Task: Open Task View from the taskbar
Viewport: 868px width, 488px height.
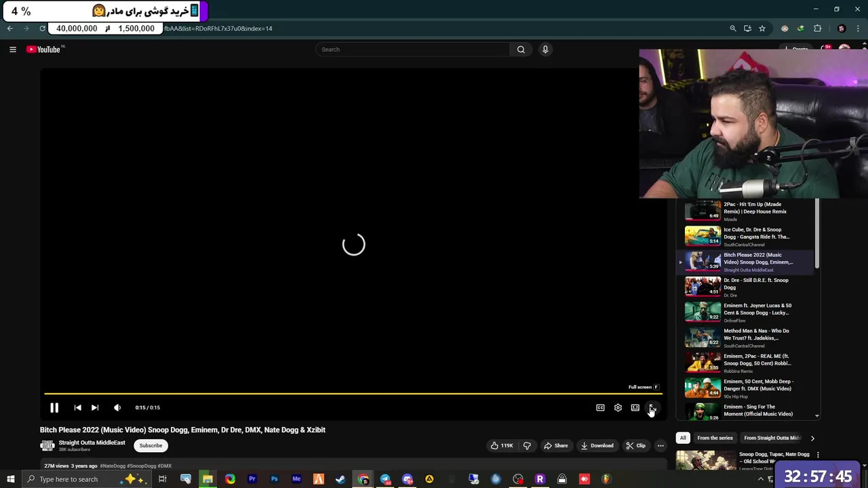Action: coord(163,479)
